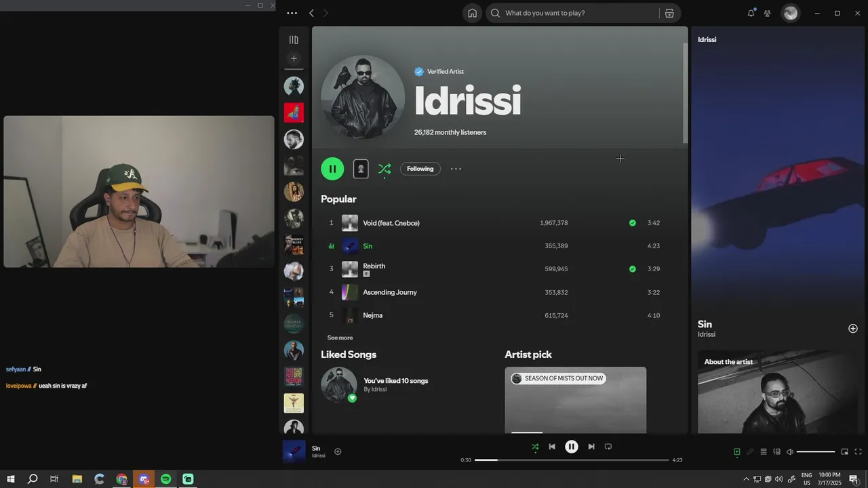Seek in the track progress bar
The height and width of the screenshot is (488, 868).
572,460
